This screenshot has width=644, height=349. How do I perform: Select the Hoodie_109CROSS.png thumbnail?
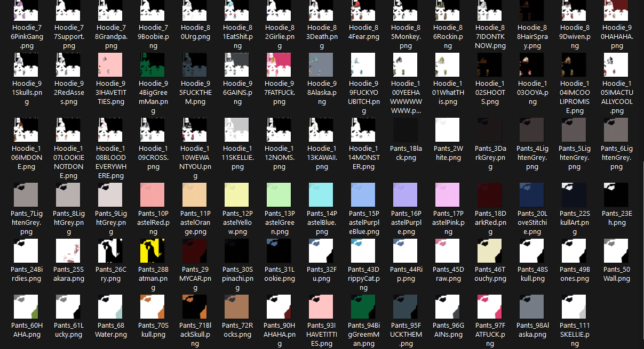coord(152,131)
